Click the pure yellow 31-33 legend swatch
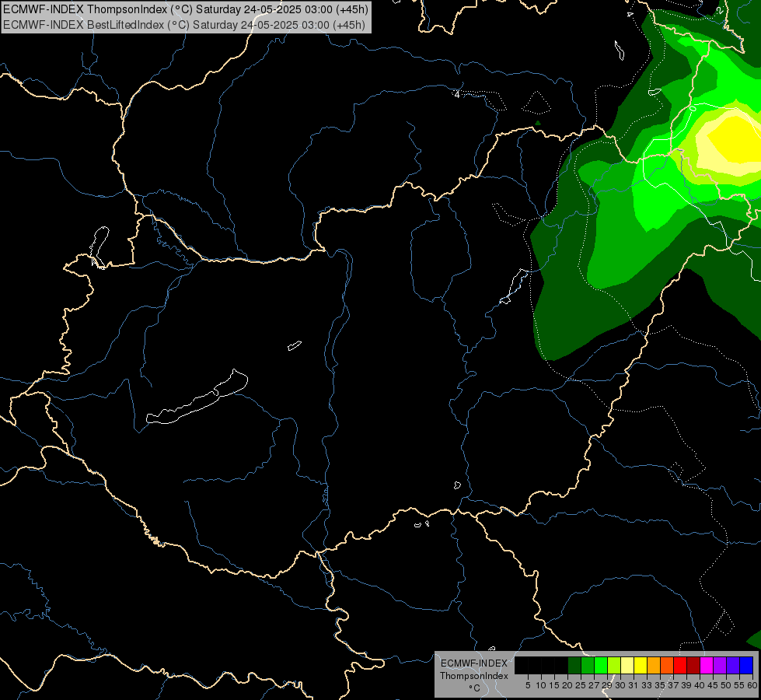761x700 pixels. point(641,665)
